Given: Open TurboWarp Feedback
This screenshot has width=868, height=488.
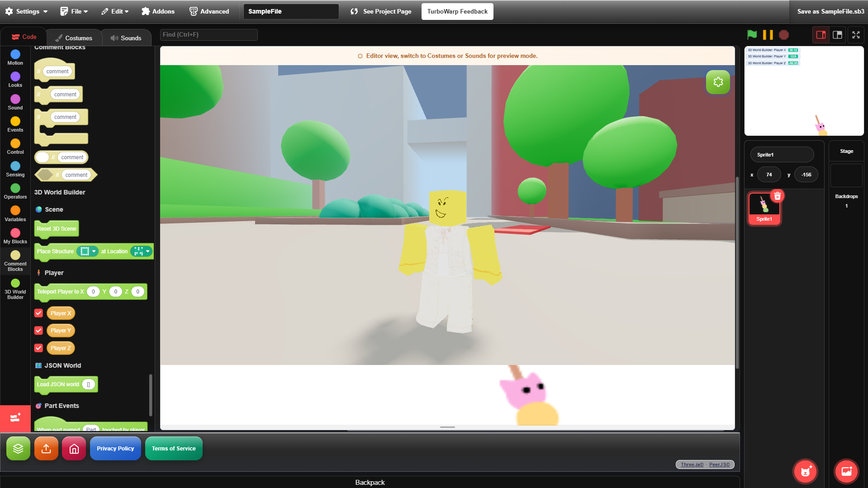Looking at the screenshot, I should [457, 11].
